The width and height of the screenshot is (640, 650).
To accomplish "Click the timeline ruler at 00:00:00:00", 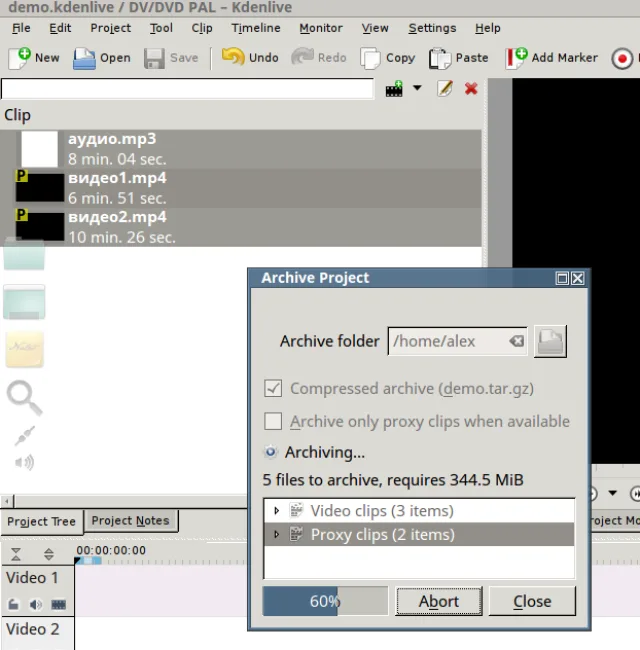I will point(111,550).
